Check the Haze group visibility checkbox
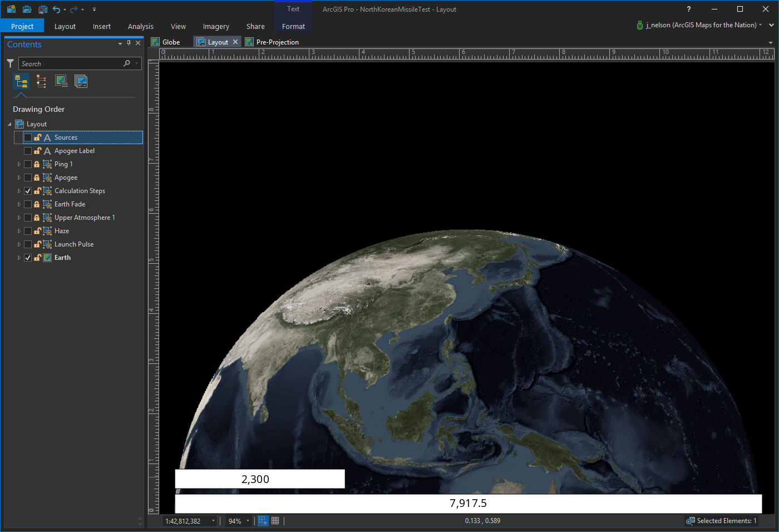 point(28,231)
